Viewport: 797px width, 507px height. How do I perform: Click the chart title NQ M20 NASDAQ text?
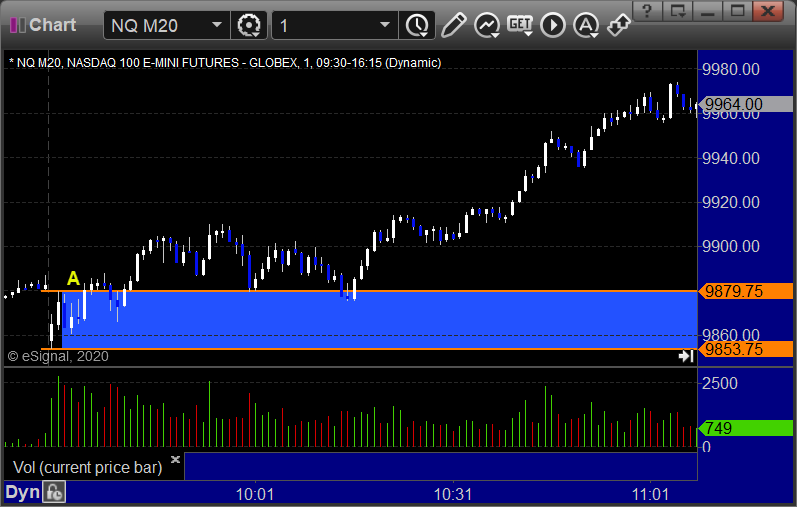(225, 63)
